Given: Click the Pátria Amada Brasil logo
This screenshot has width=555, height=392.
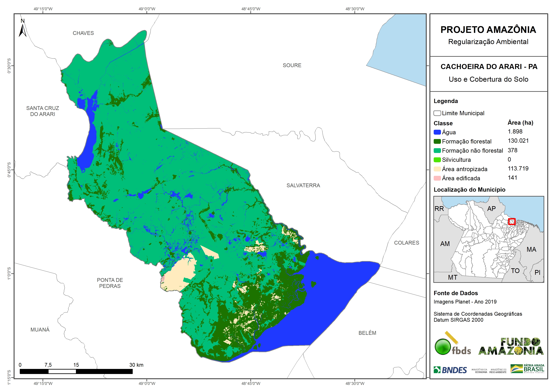Looking at the screenshot, I should tap(527, 369).
